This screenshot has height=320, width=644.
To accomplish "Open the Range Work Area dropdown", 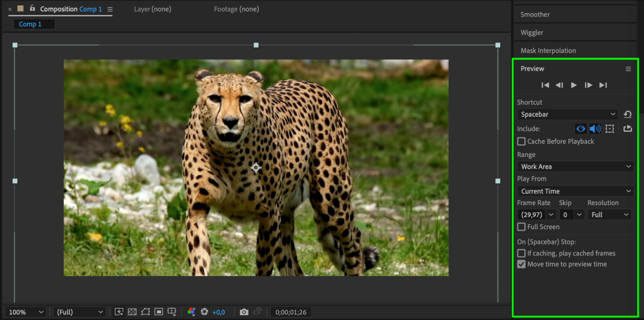I will [x=575, y=167].
